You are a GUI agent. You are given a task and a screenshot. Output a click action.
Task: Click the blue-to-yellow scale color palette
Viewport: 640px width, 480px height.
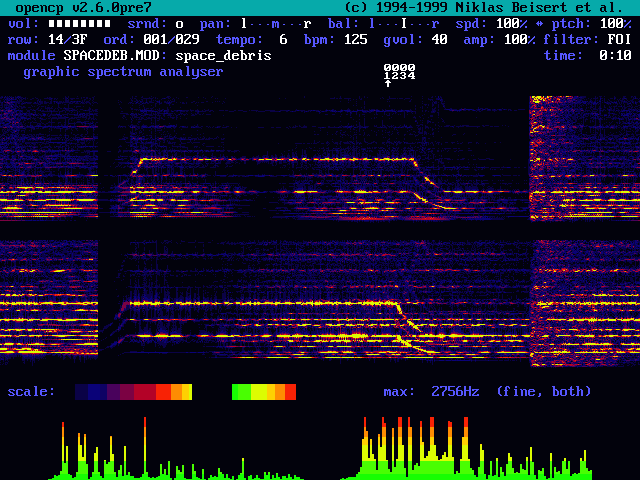tap(133, 392)
